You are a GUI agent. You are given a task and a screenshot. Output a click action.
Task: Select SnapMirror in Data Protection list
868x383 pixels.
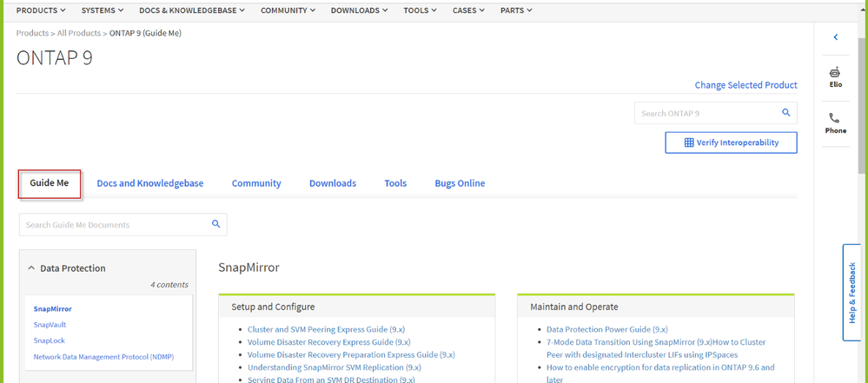(53, 309)
